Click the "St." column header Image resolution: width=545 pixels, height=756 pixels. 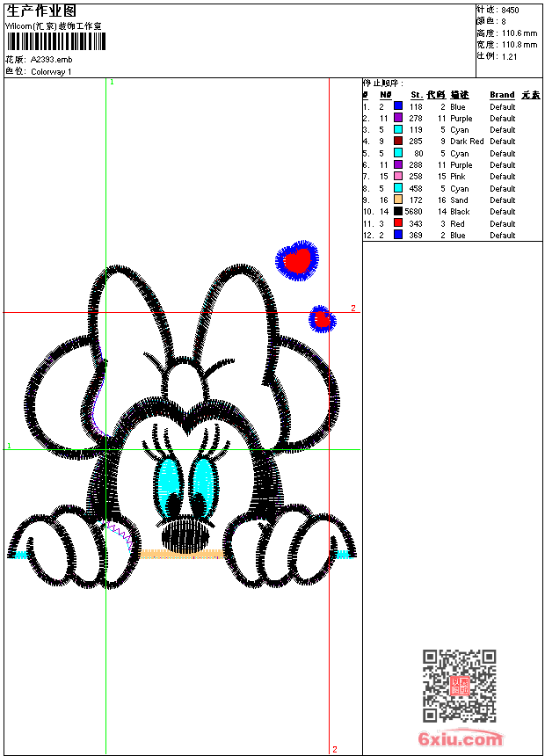tap(417, 95)
